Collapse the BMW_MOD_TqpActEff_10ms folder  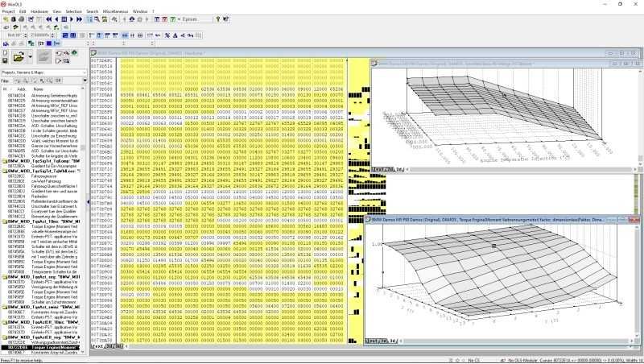[5, 322]
